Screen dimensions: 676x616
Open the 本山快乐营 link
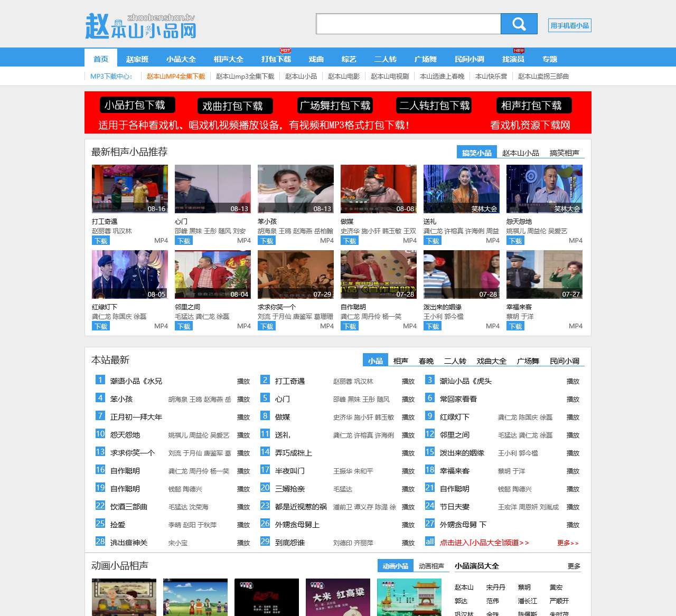pos(491,77)
